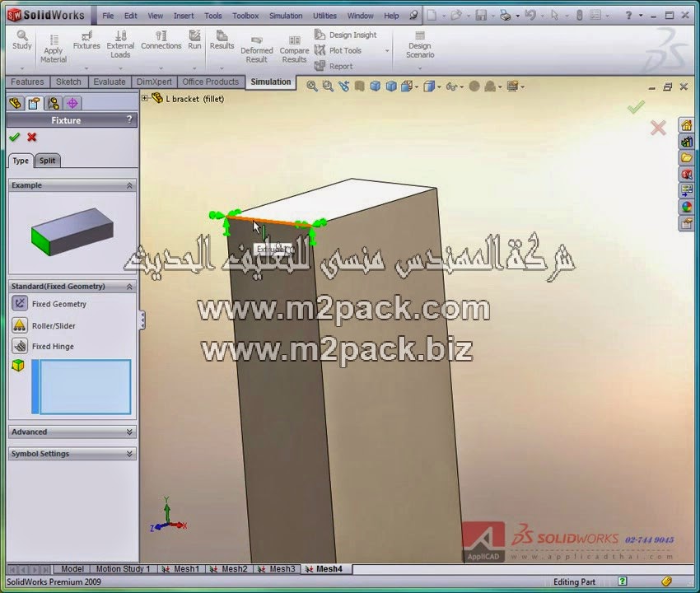This screenshot has width=700, height=593.
Task: Open the Study tool
Action: 22,40
